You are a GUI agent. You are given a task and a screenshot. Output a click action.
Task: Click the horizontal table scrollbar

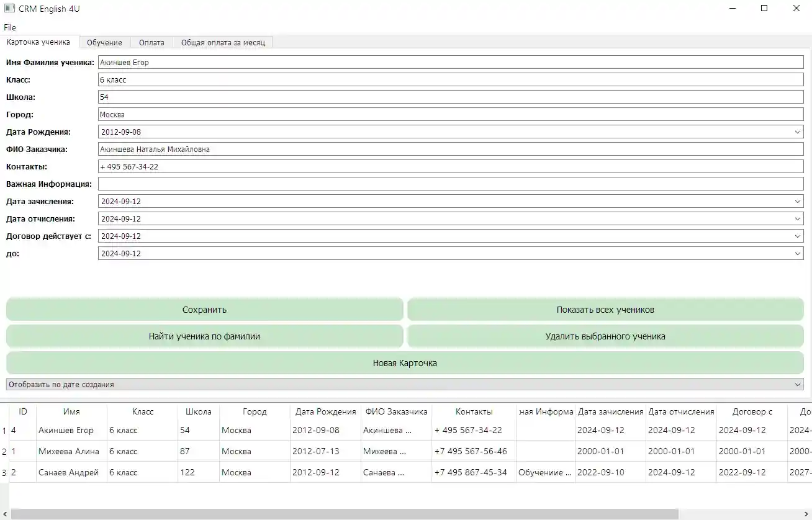click(345, 514)
